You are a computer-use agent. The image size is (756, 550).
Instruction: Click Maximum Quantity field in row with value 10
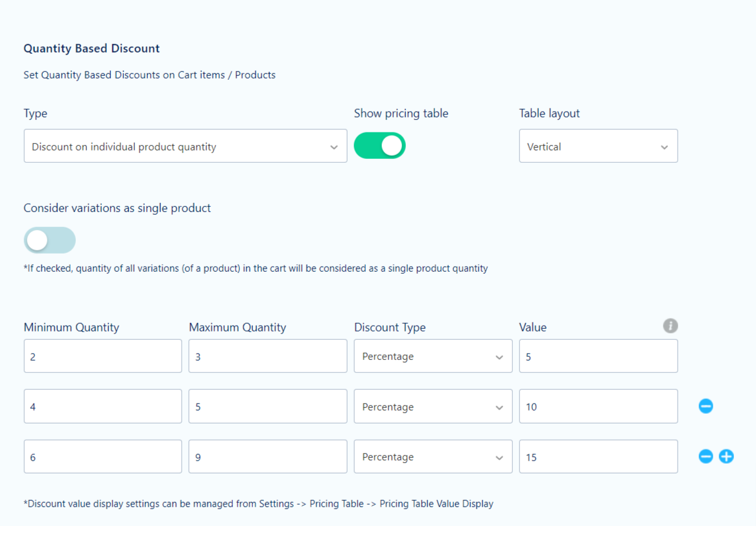tap(268, 407)
